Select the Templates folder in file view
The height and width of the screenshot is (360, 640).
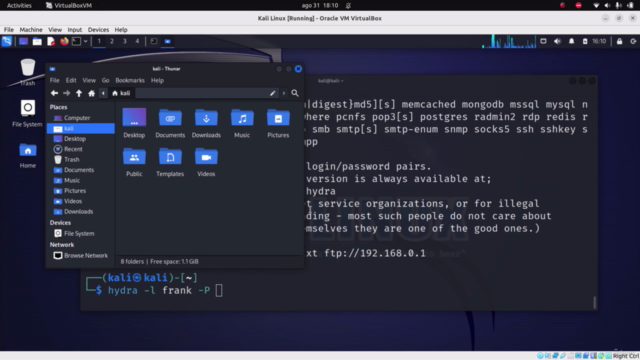click(170, 162)
